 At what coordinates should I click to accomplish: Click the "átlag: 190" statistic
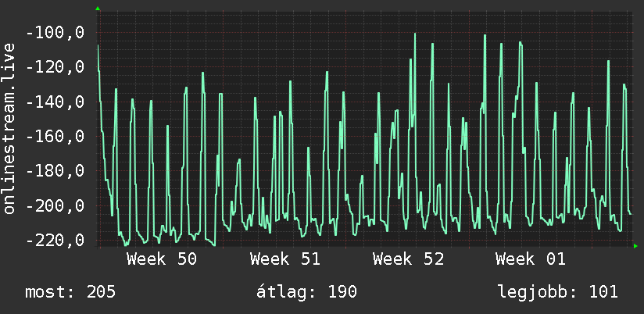307,292
